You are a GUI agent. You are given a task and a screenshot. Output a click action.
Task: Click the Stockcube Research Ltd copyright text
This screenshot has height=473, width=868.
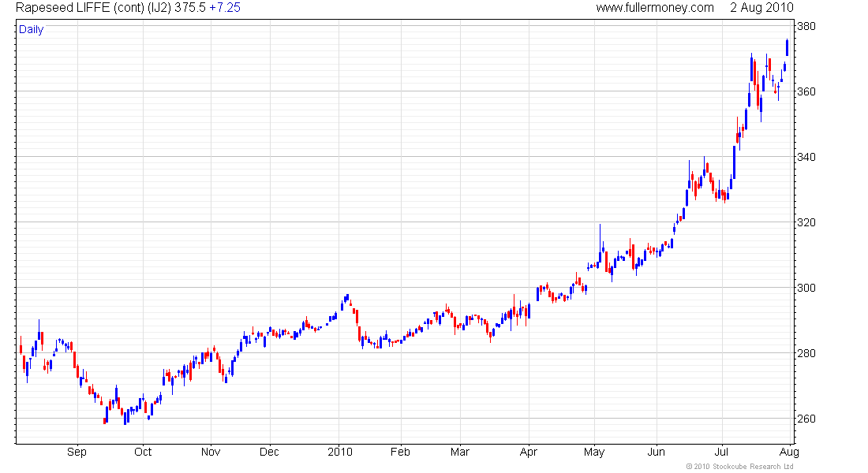739,467
